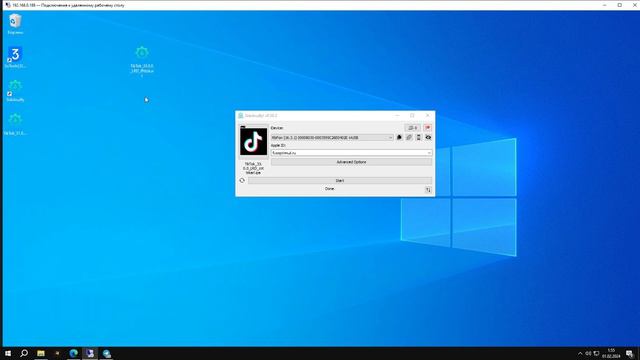
Task: Open Advanced Options in Sideloadly
Action: (x=351, y=162)
